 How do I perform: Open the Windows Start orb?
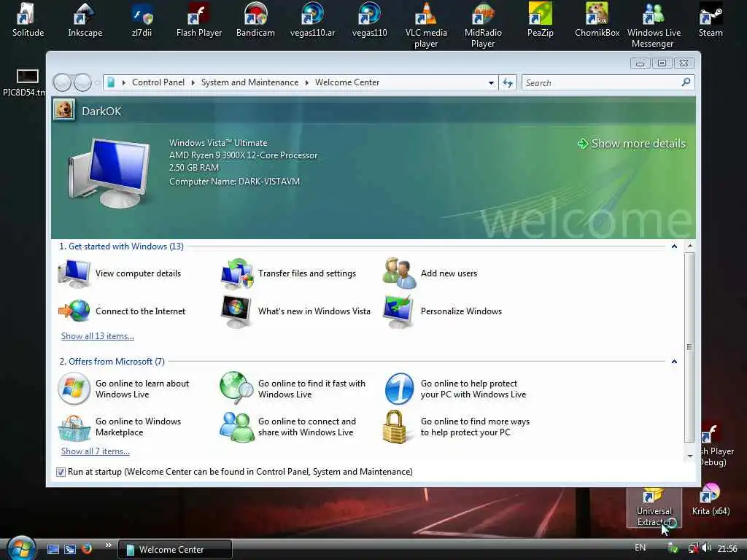coord(20,548)
